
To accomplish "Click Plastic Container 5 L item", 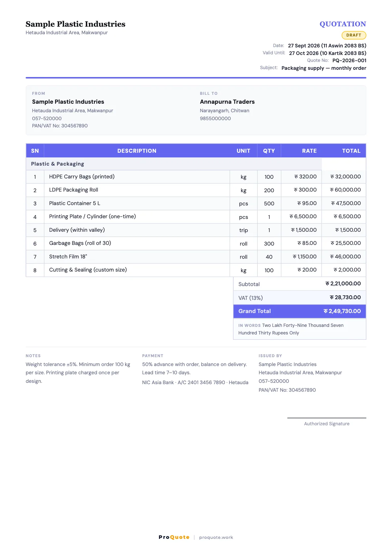I will point(75,203).
